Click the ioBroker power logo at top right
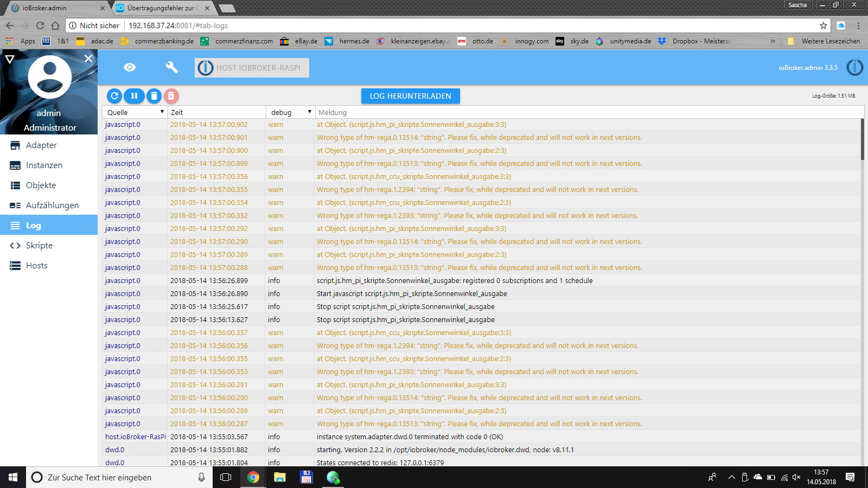This screenshot has width=868, height=488. point(854,68)
